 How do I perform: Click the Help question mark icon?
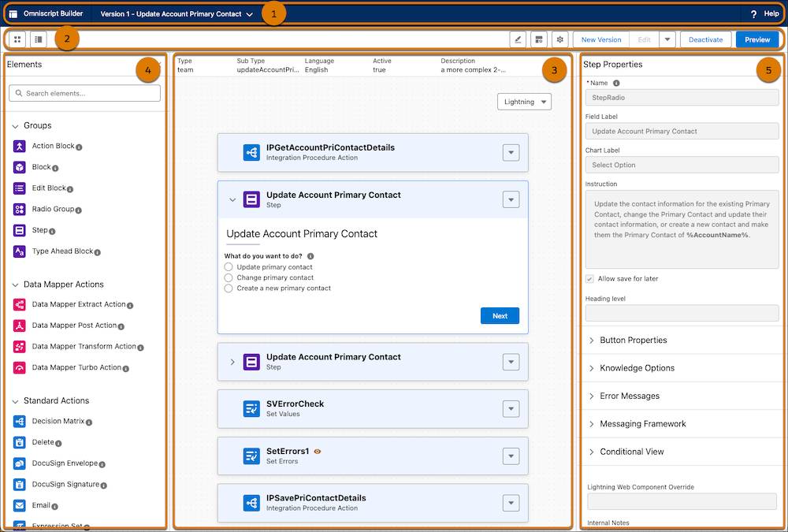[753, 14]
